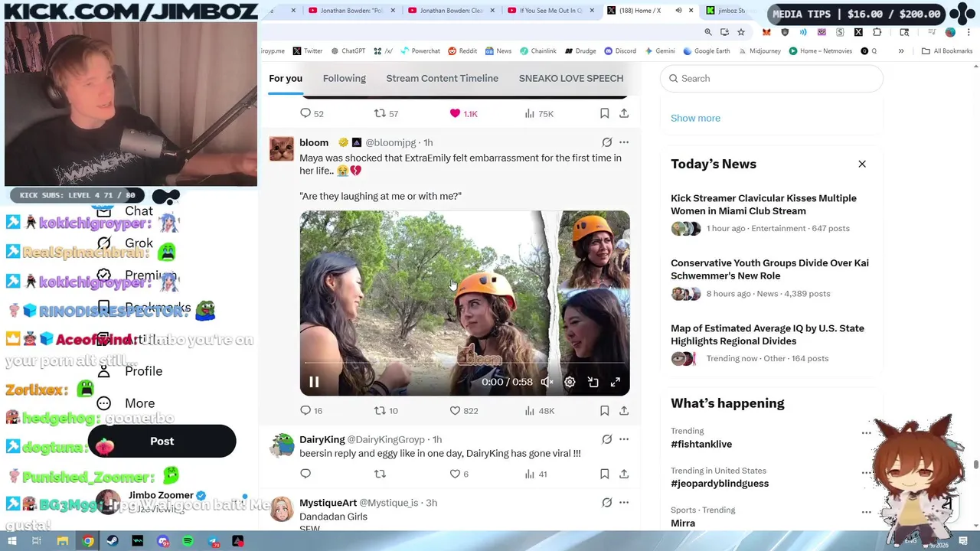
Task: Like the DairyKing post with 6 likes
Action: pos(455,474)
